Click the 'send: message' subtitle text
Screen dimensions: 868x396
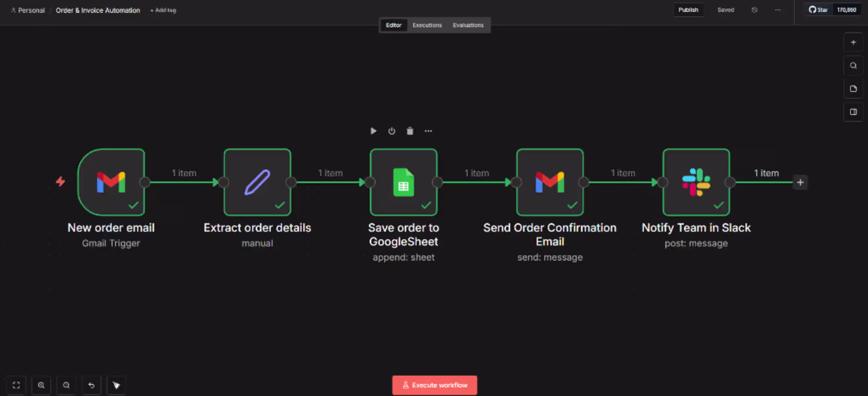click(550, 257)
